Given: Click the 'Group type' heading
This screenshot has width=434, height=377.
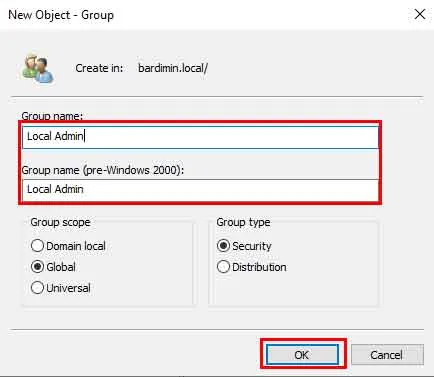Looking at the screenshot, I should coord(243,222).
